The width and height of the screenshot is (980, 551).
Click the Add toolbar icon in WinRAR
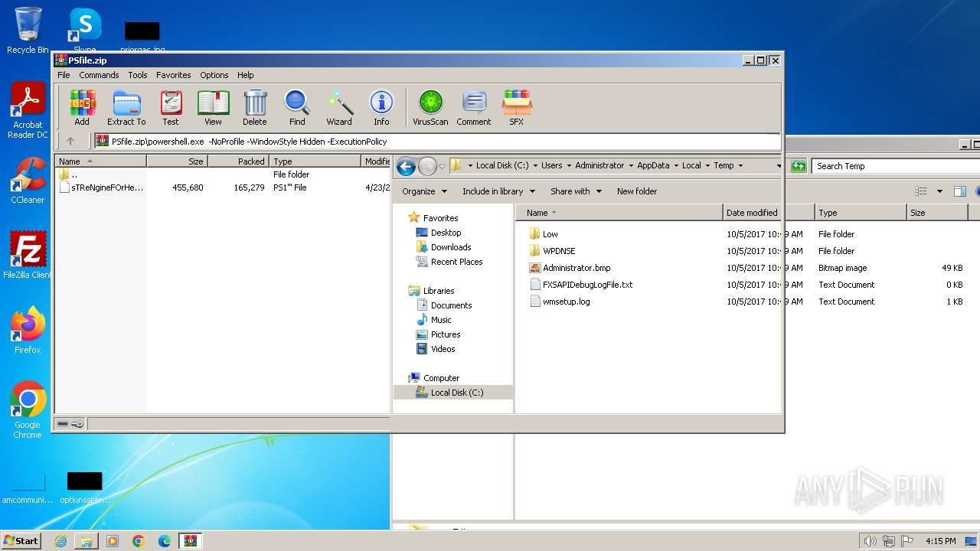pos(82,107)
